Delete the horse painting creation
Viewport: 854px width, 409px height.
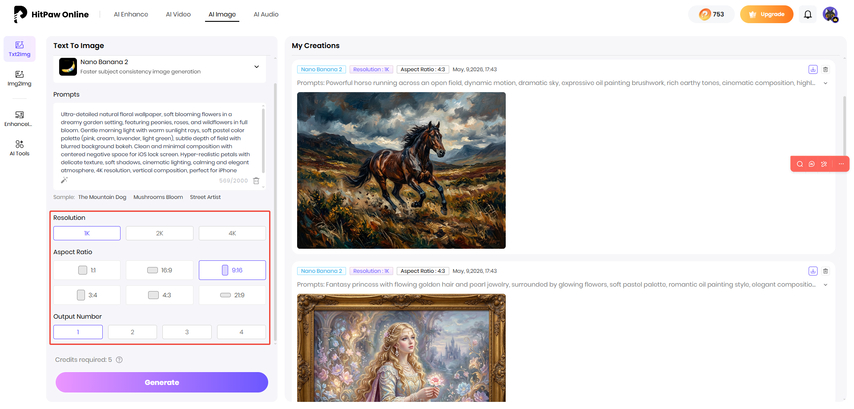click(826, 69)
